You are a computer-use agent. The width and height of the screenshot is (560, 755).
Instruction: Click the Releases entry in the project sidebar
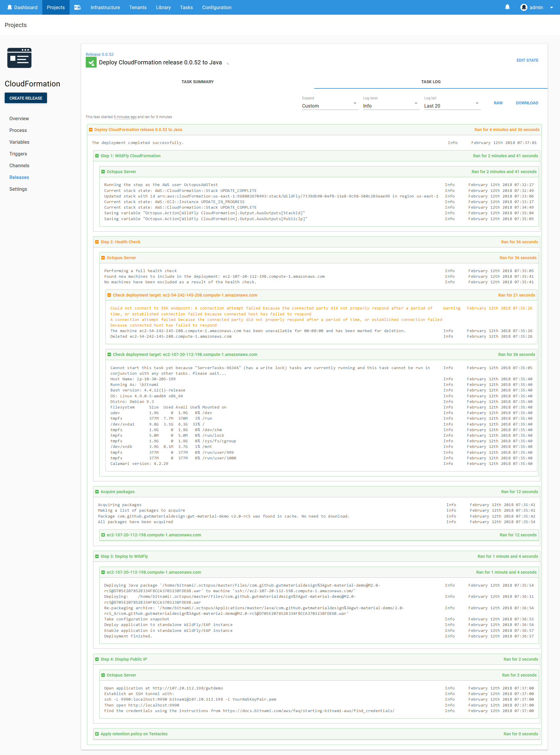[19, 177]
